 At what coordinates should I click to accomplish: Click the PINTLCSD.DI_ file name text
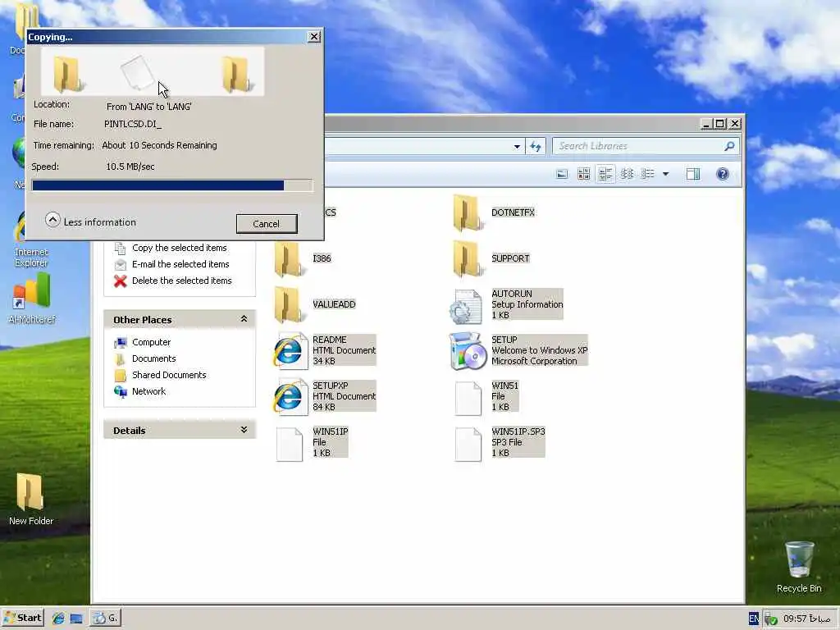(133, 125)
